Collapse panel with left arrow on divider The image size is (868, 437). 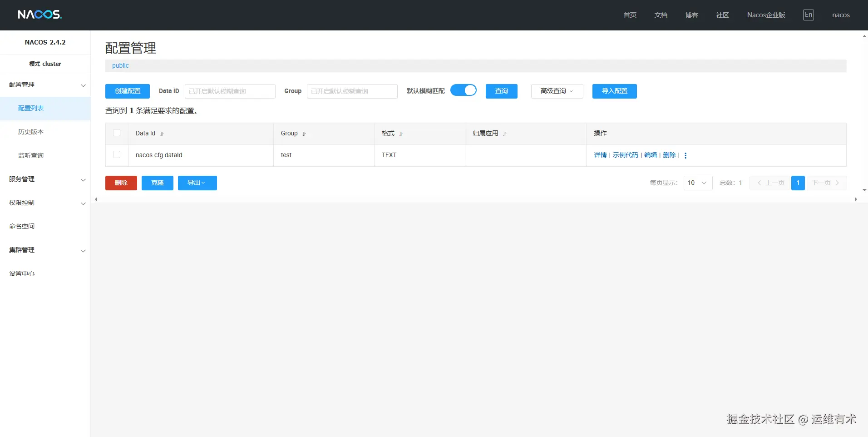(x=96, y=199)
